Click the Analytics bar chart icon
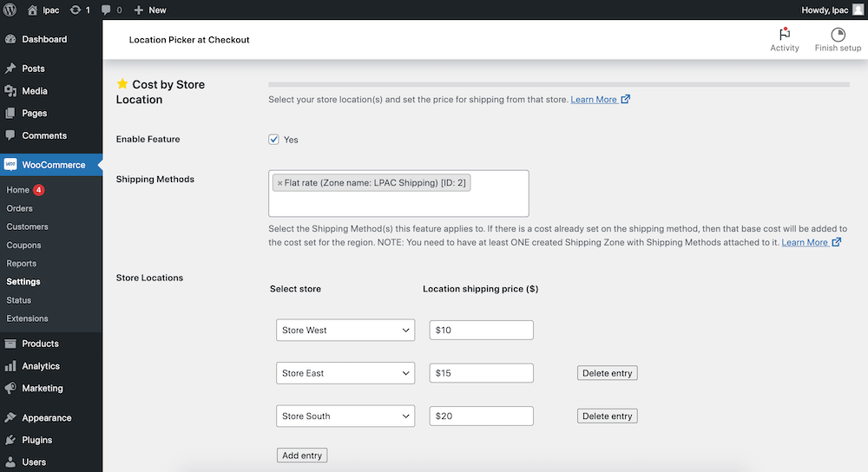This screenshot has width=868, height=472. pos(10,366)
